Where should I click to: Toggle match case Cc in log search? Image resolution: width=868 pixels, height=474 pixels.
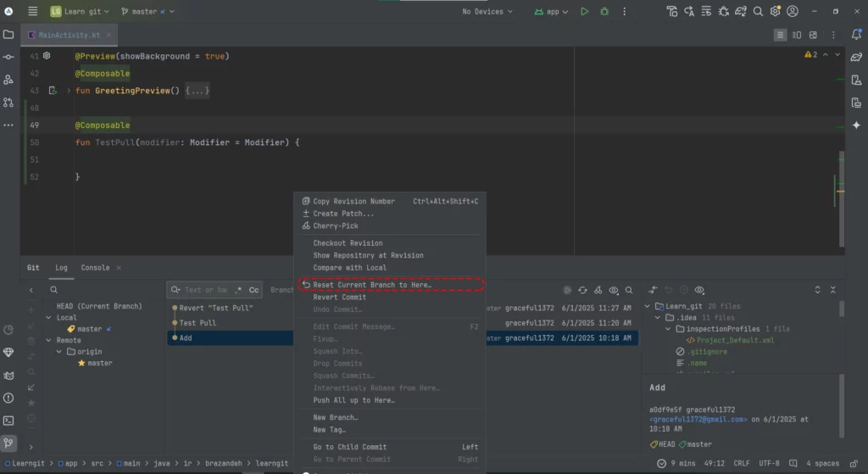(x=253, y=290)
